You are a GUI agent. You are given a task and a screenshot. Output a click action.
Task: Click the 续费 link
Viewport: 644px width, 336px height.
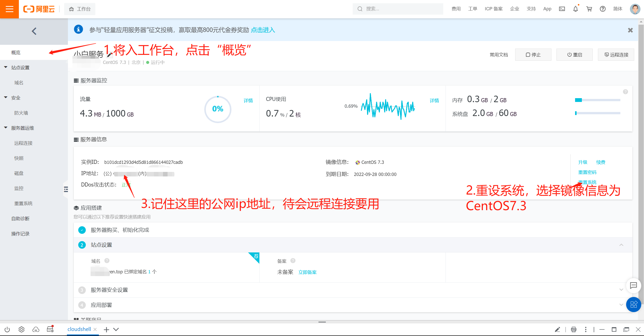tap(601, 162)
